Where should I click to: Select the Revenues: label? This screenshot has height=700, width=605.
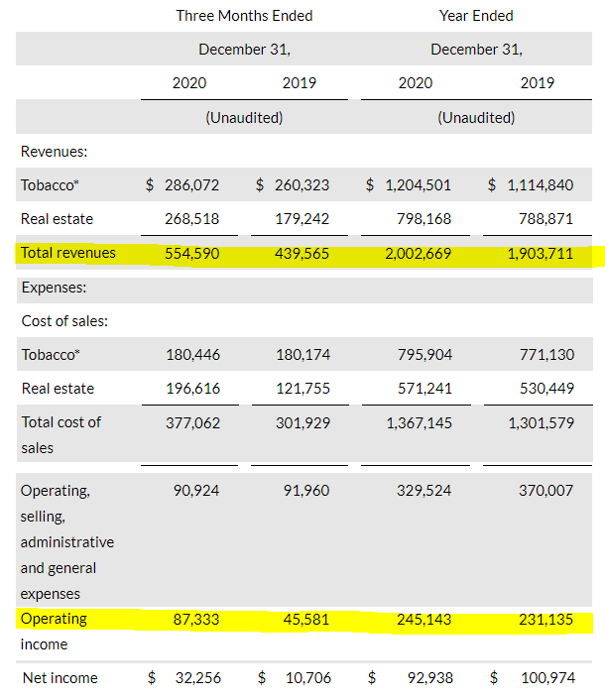click(x=54, y=152)
